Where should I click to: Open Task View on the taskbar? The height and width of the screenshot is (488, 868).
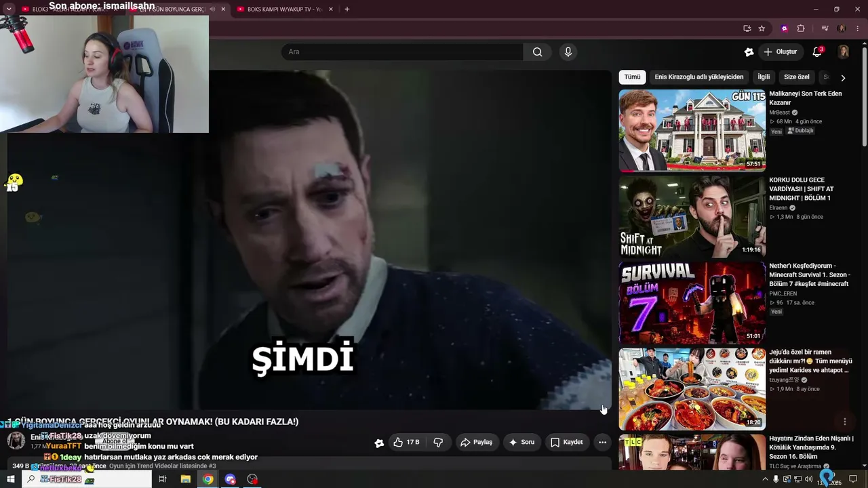pyautogui.click(x=163, y=479)
